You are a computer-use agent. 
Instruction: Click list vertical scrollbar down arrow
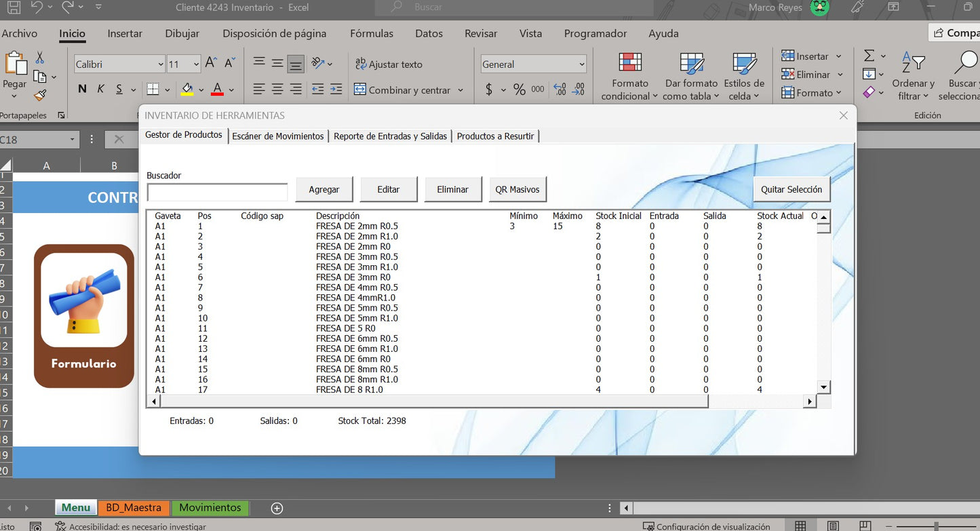(823, 387)
